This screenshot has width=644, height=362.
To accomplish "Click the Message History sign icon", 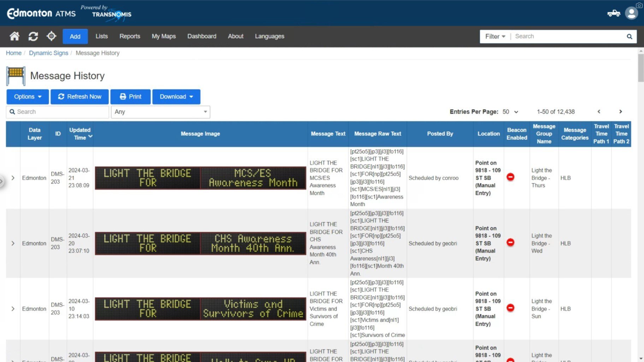I will (16, 76).
